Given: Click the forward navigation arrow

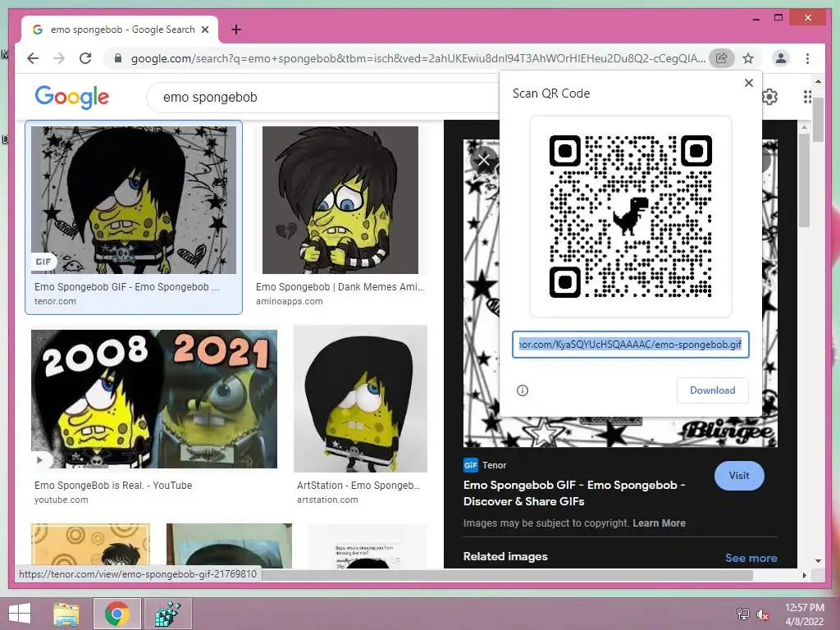Looking at the screenshot, I should click(x=59, y=58).
